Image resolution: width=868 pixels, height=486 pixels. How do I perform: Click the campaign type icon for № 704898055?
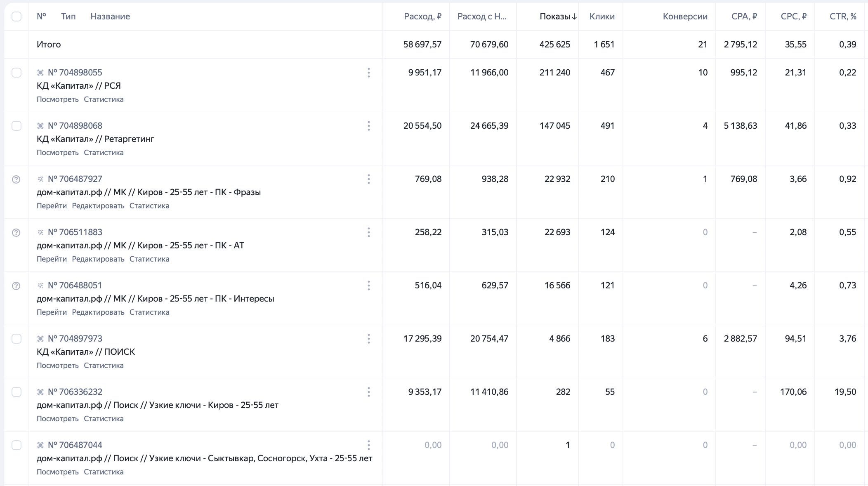[40, 73]
